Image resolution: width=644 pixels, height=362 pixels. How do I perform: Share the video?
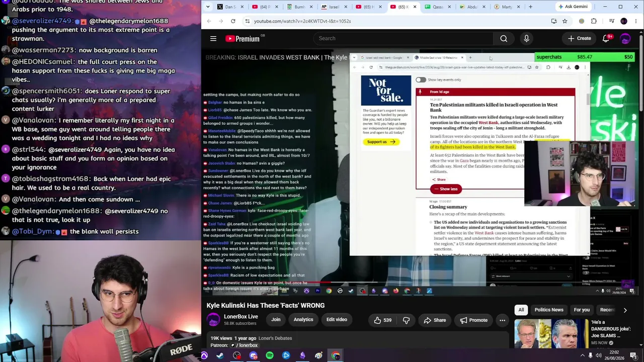pyautogui.click(x=435, y=320)
